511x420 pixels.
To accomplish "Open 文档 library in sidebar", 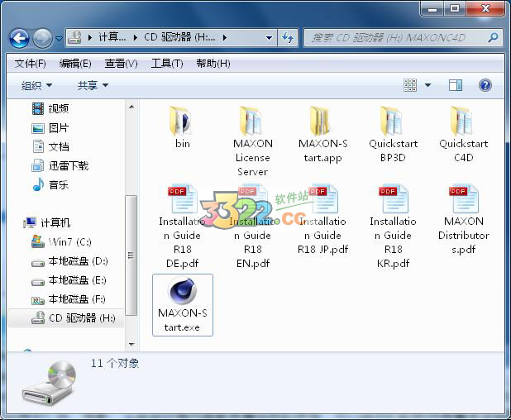I will (50, 146).
